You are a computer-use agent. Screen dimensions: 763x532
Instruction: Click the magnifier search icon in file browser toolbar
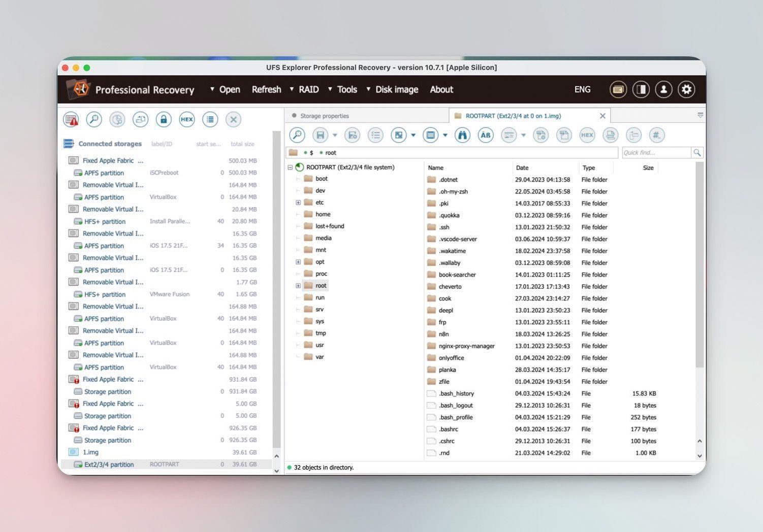coord(297,135)
